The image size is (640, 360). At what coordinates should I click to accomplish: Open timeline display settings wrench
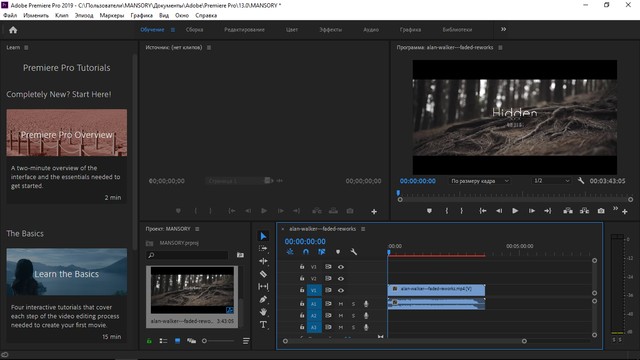(x=353, y=252)
